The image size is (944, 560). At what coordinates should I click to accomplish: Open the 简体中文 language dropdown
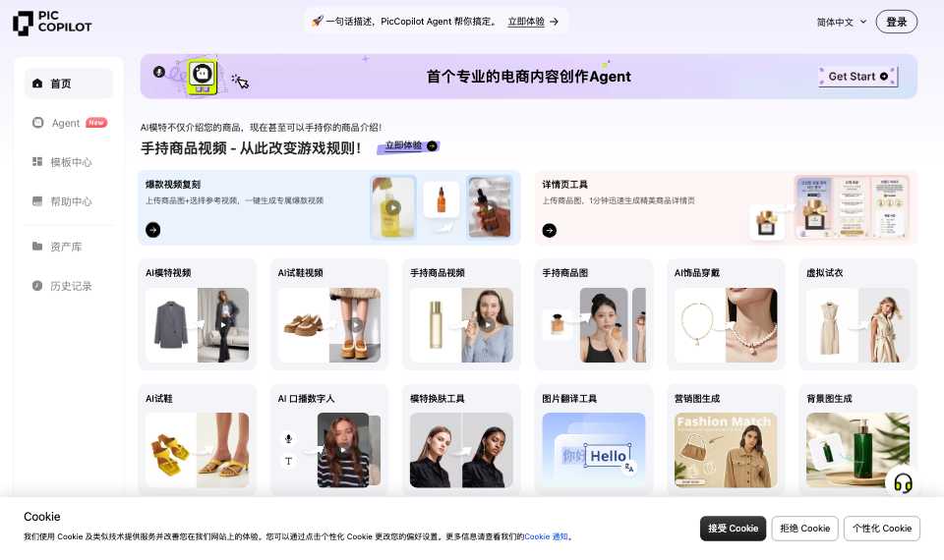pyautogui.click(x=841, y=22)
